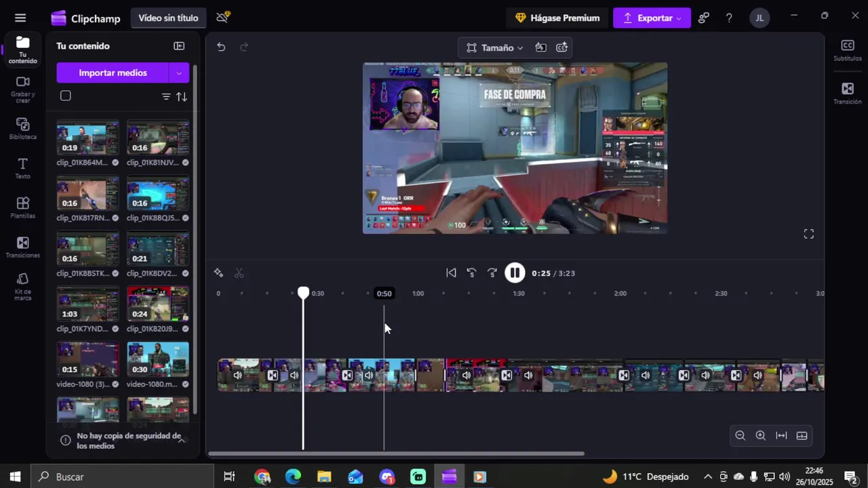The height and width of the screenshot is (488, 868).
Task: Click Hágase Premium button
Action: pos(557,18)
